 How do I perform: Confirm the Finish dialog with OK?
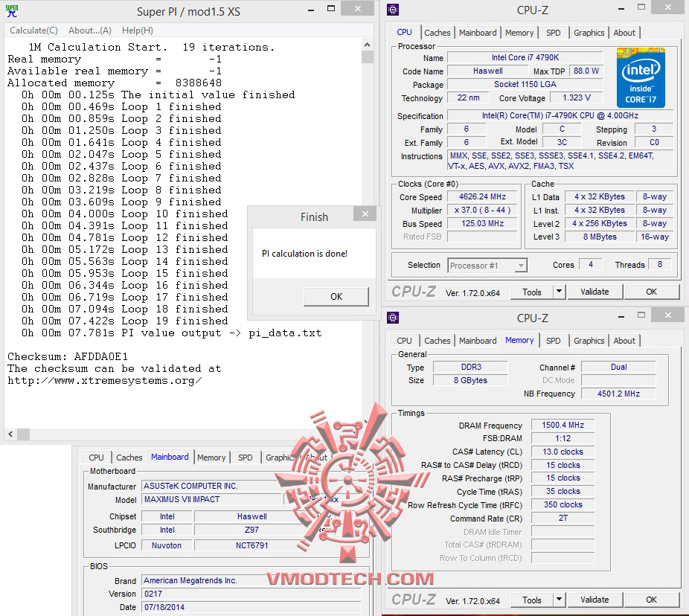click(336, 297)
